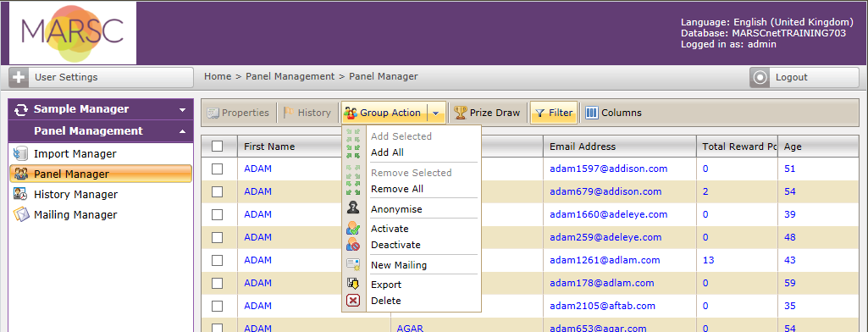This screenshot has width=868, height=332.
Task: Click the red Delete cross icon
Action: (352, 301)
